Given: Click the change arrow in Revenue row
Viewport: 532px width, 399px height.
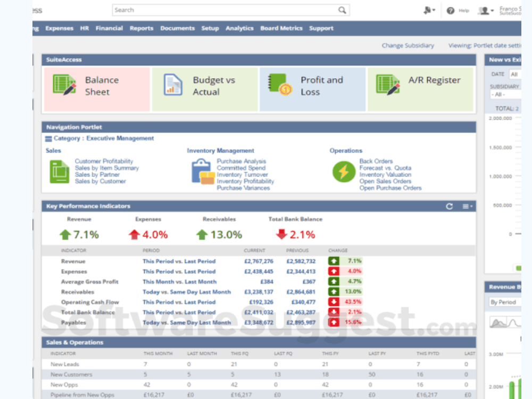Looking at the screenshot, I should tap(334, 261).
